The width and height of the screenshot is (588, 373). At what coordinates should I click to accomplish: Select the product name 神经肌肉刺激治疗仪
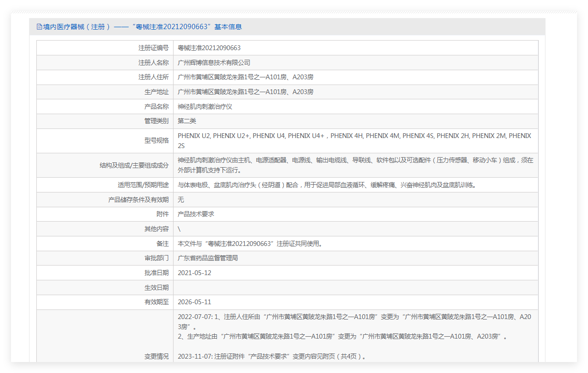pos(205,107)
